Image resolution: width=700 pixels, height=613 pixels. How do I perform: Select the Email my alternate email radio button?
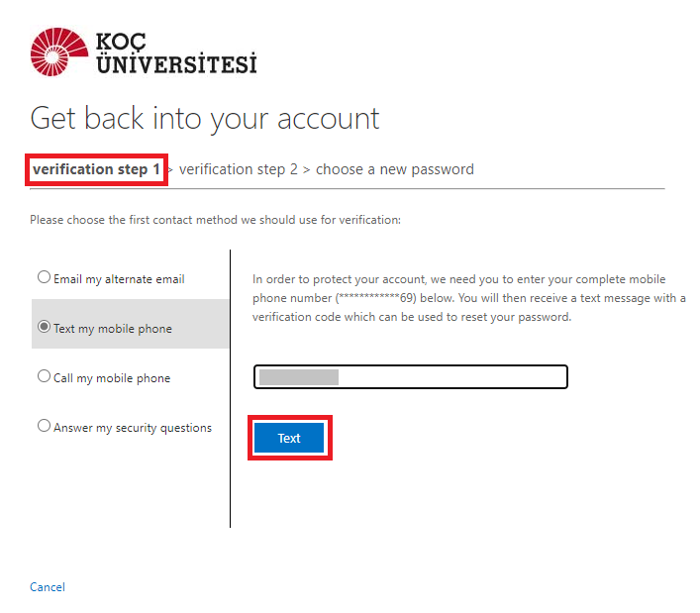[44, 277]
